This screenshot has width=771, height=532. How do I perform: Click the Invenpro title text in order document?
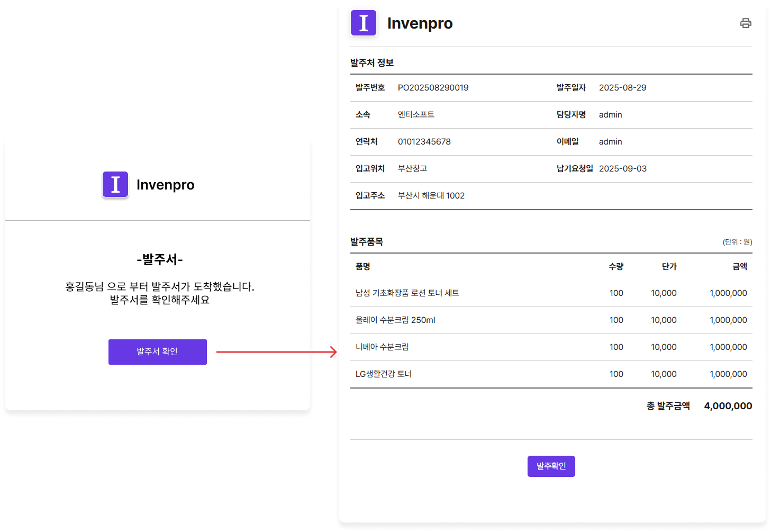point(420,23)
